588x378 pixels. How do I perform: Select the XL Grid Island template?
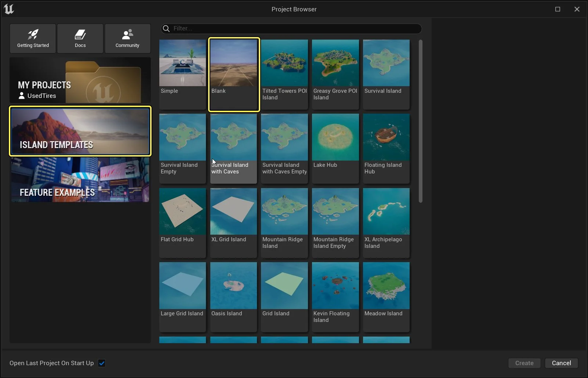(x=233, y=223)
